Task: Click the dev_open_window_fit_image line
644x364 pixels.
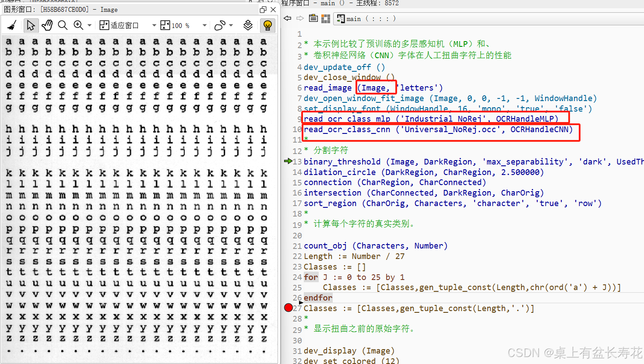Action: pyautogui.click(x=450, y=98)
